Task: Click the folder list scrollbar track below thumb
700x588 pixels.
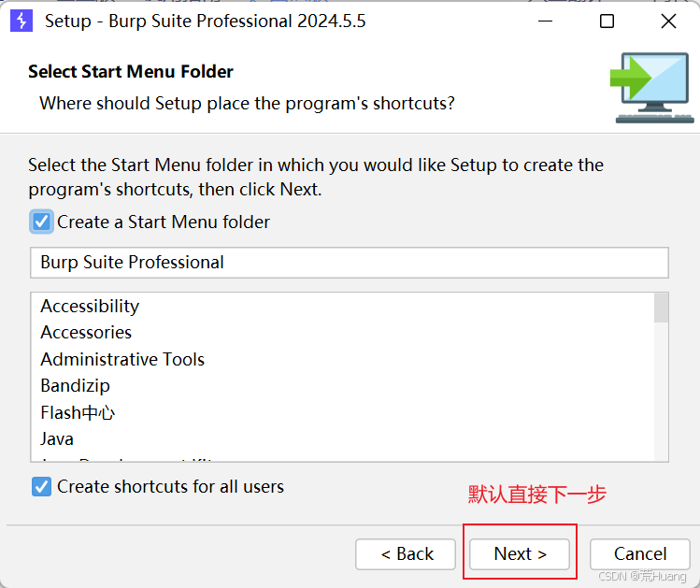Action: point(661,391)
